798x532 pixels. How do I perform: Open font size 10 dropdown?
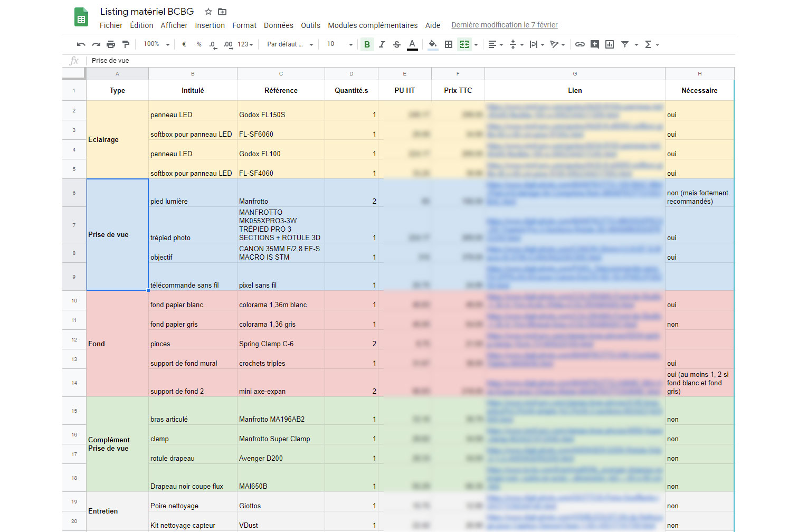point(340,44)
